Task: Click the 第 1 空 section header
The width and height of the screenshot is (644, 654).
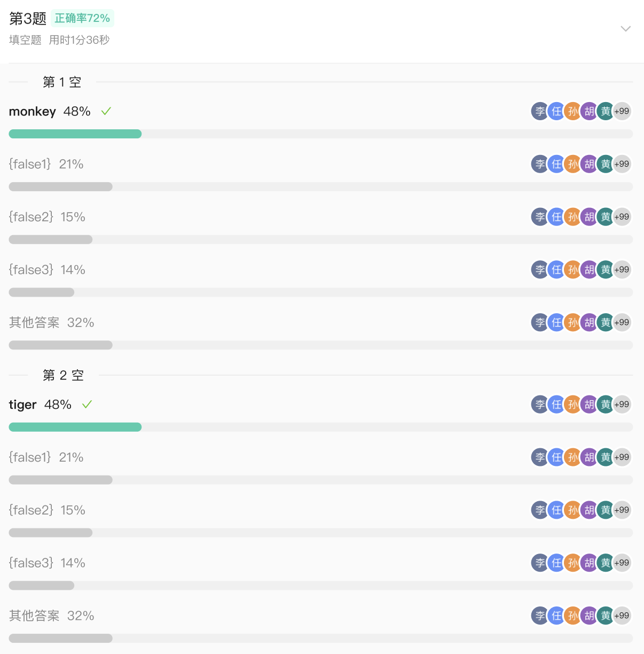Action: point(62,82)
